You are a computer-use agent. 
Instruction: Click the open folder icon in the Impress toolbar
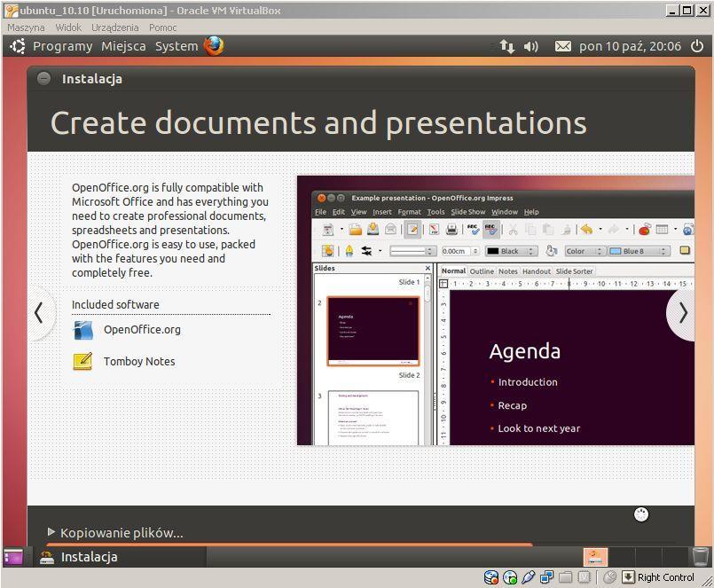point(356,229)
